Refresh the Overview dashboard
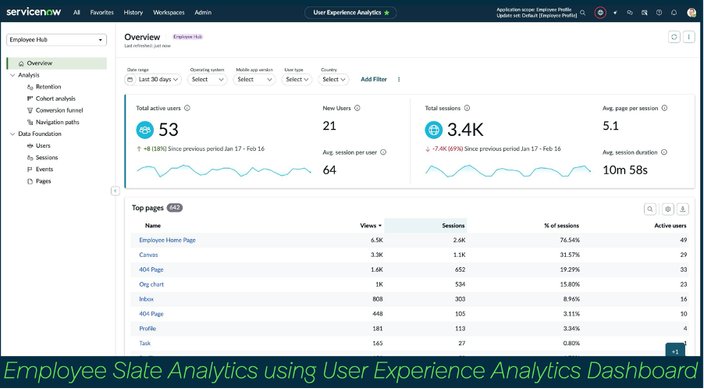 (674, 37)
